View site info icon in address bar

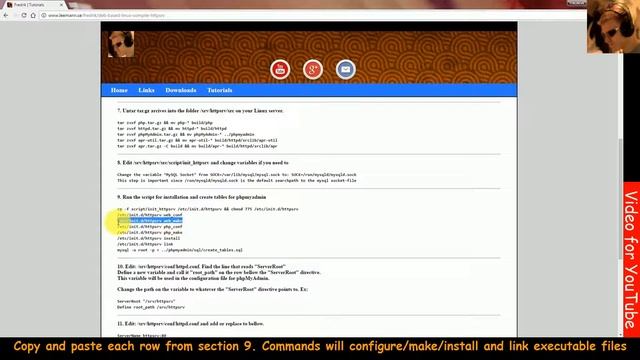pyautogui.click(x=43, y=15)
